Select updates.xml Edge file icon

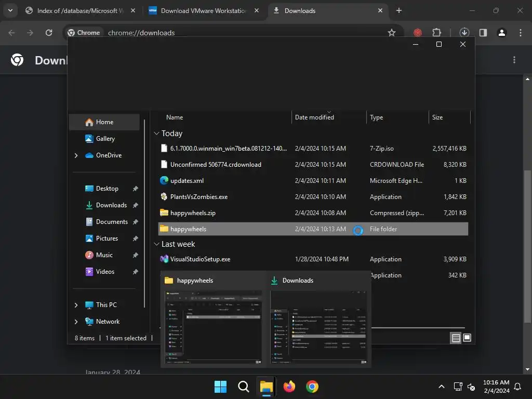[x=164, y=180]
